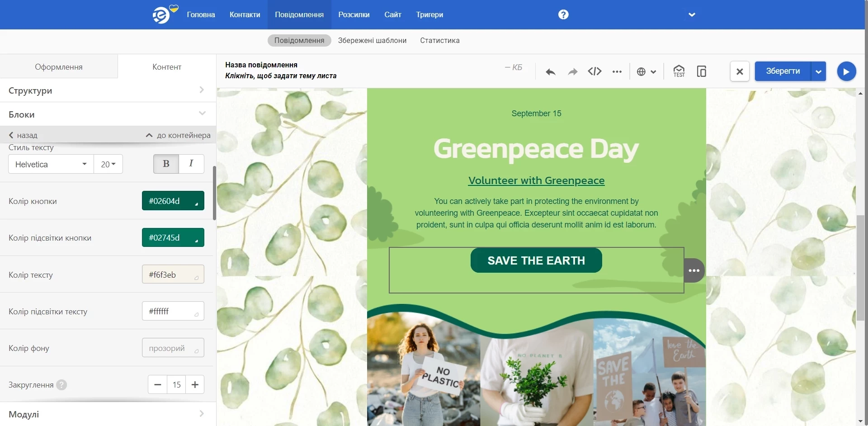Click the eSputnik logo icon
Screen dimensions: 868x426
161,15
